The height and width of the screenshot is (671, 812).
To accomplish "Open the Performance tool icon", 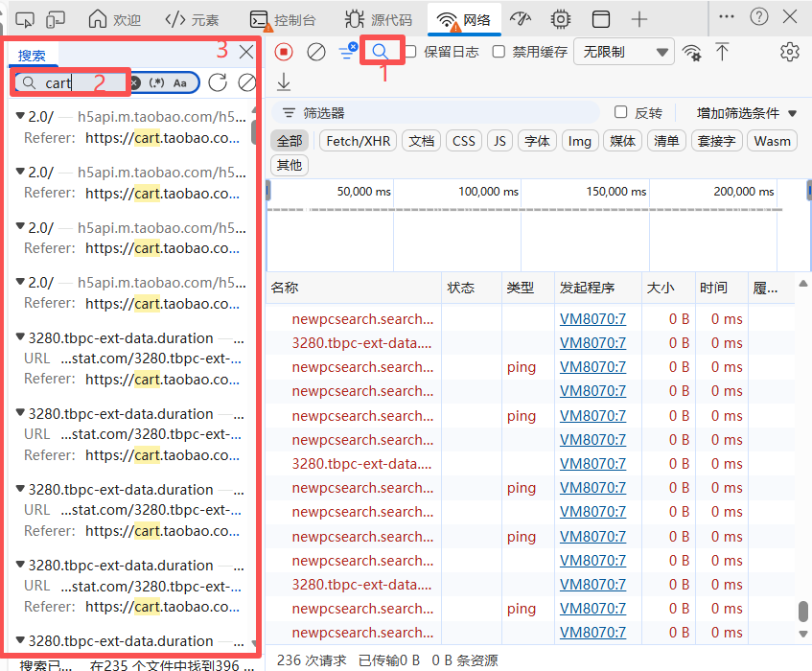I will (521, 19).
